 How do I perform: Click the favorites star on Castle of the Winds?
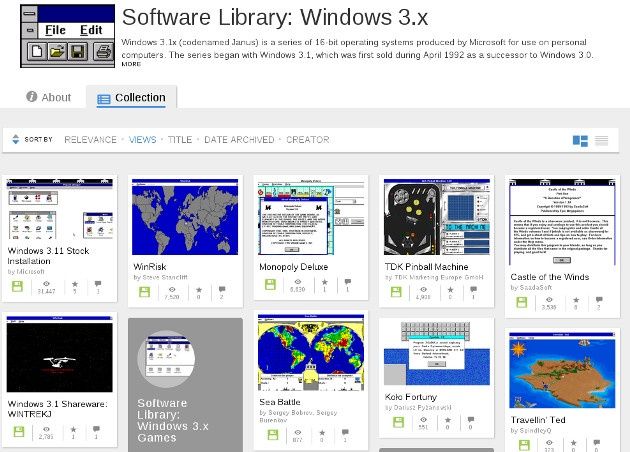576,300
